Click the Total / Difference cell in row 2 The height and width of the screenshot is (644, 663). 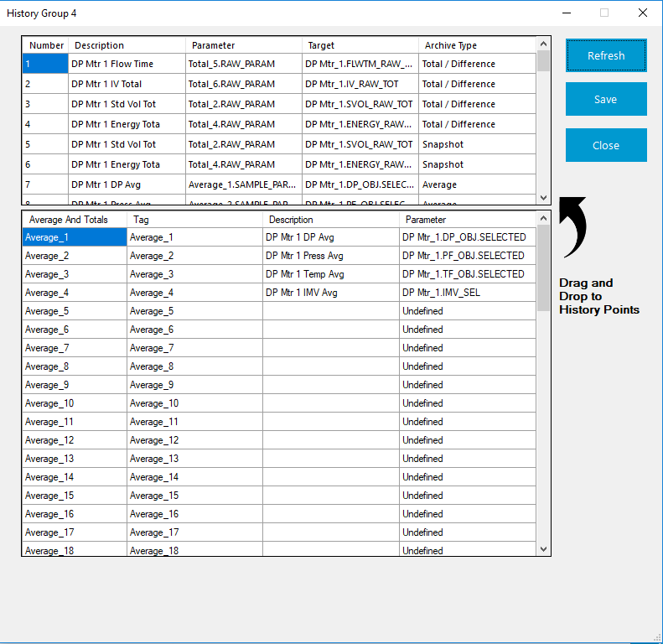coord(478,84)
